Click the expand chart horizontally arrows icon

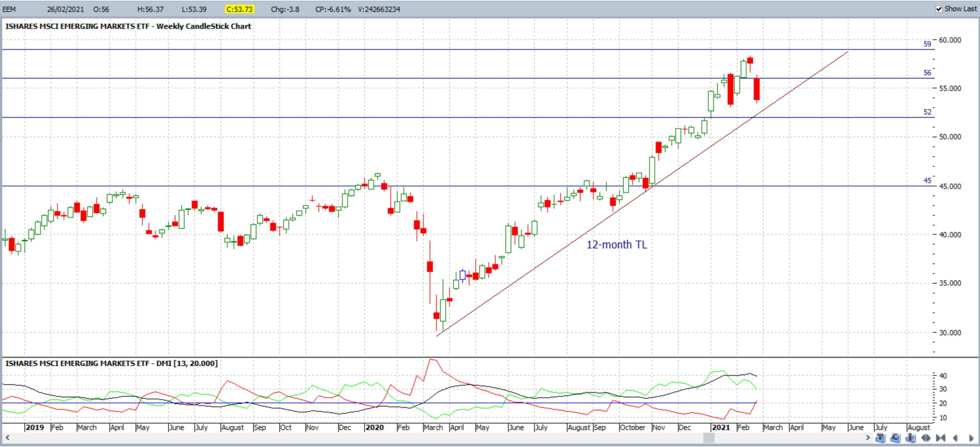[926, 438]
